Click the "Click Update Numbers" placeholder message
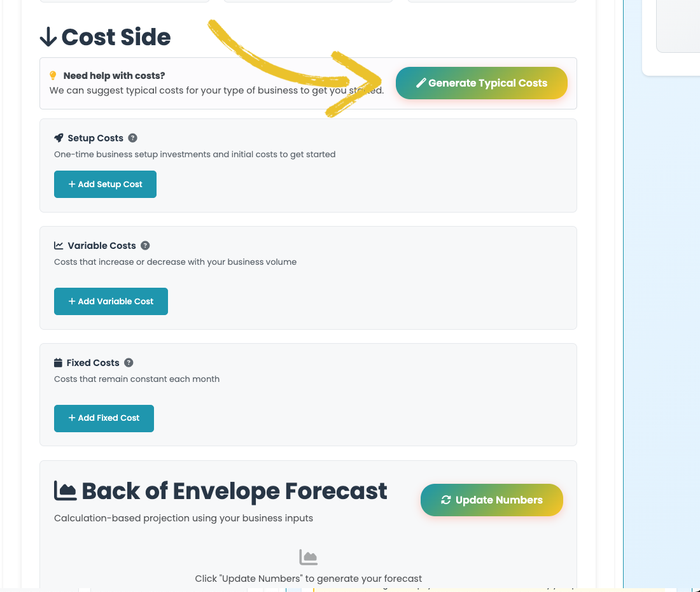The image size is (700, 592). 309,579
